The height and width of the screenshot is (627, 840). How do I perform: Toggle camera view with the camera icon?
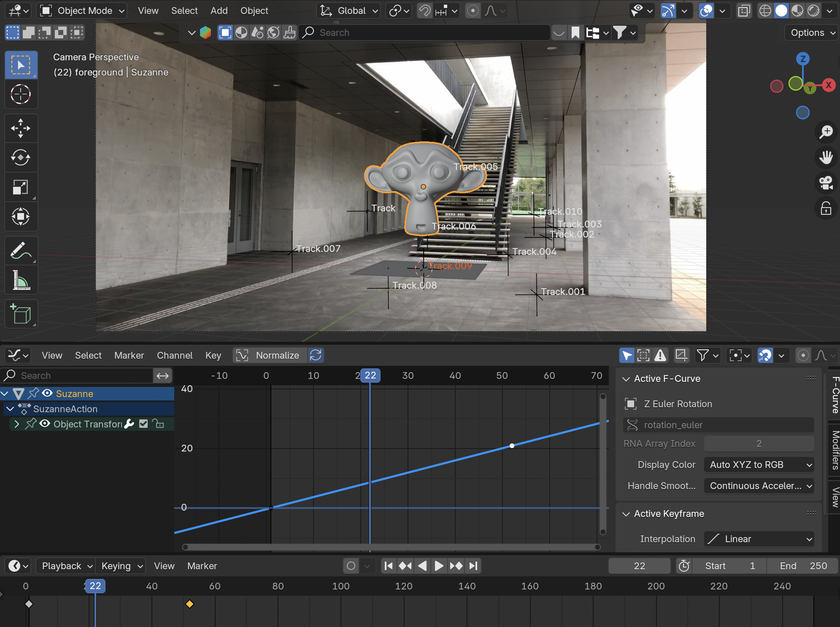(826, 183)
